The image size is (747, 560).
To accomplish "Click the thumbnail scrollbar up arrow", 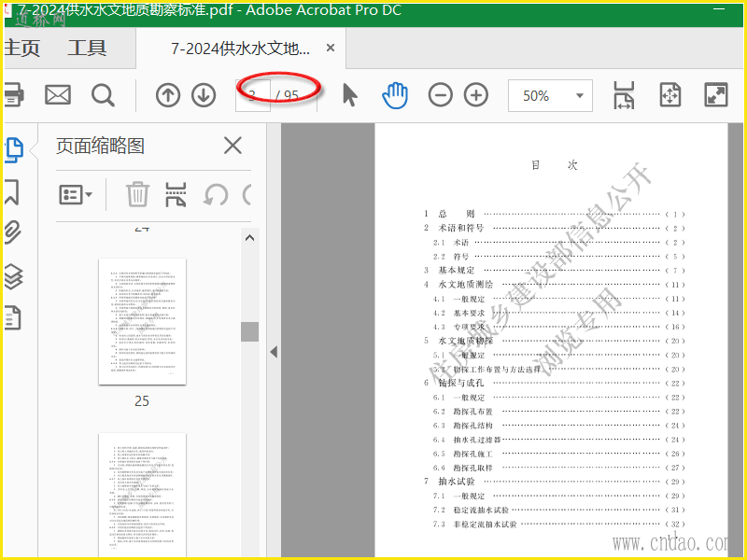I will 249,238.
